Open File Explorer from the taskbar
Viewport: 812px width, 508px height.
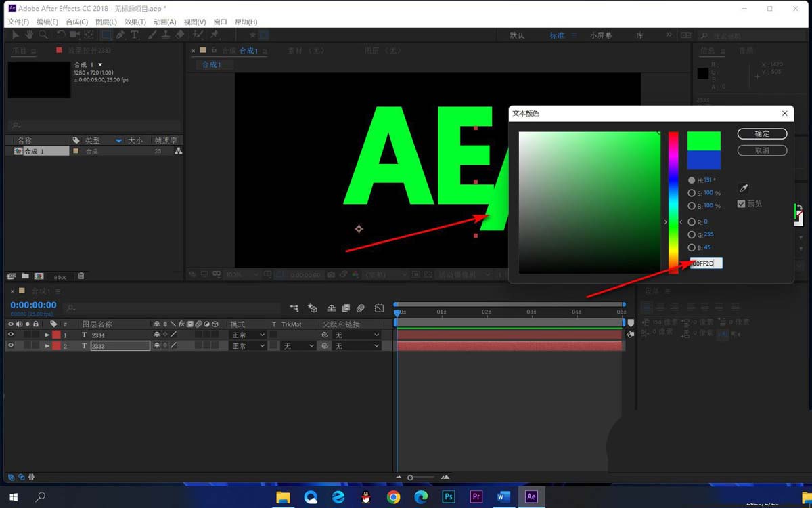point(283,496)
